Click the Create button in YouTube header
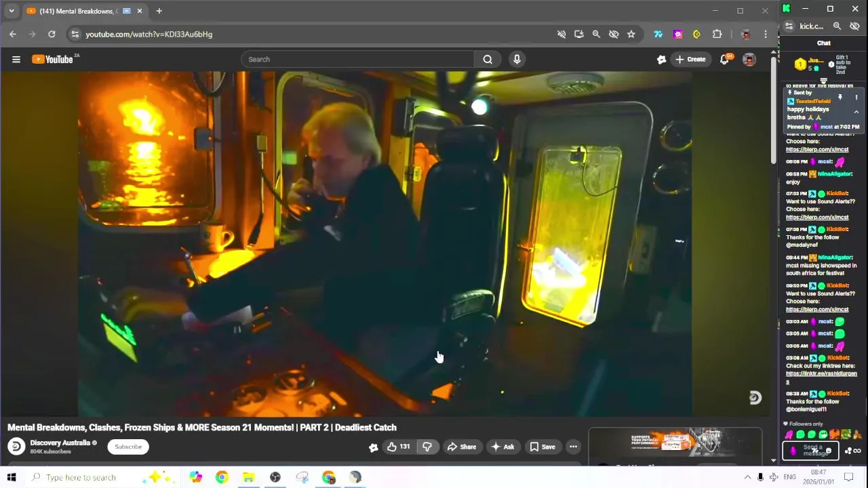 (x=690, y=60)
